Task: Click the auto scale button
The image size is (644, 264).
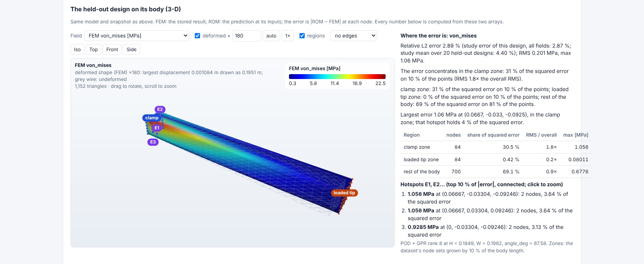Action: [271, 36]
